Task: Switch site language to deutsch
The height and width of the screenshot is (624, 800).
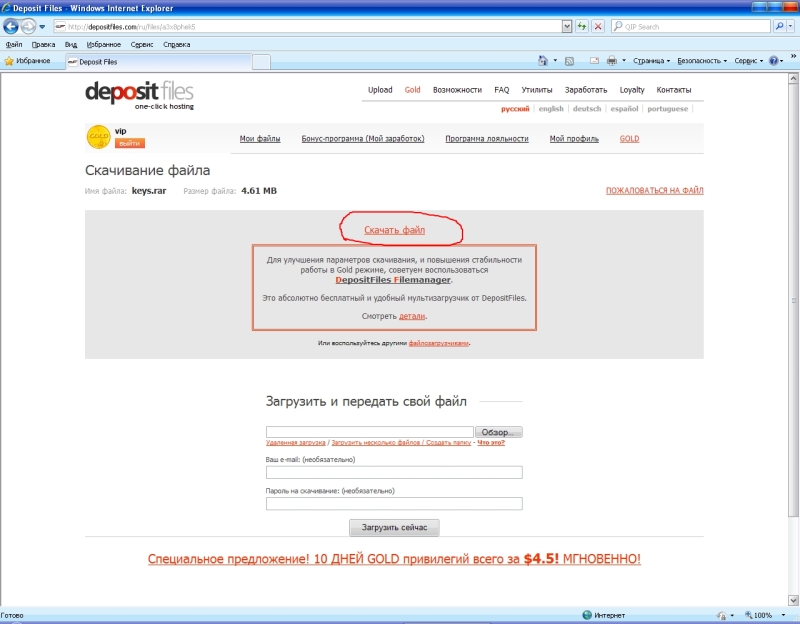Action: pyautogui.click(x=587, y=109)
